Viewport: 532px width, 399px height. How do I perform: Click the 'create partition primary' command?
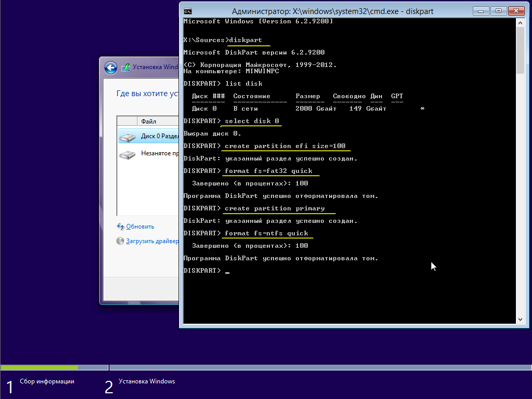point(275,208)
